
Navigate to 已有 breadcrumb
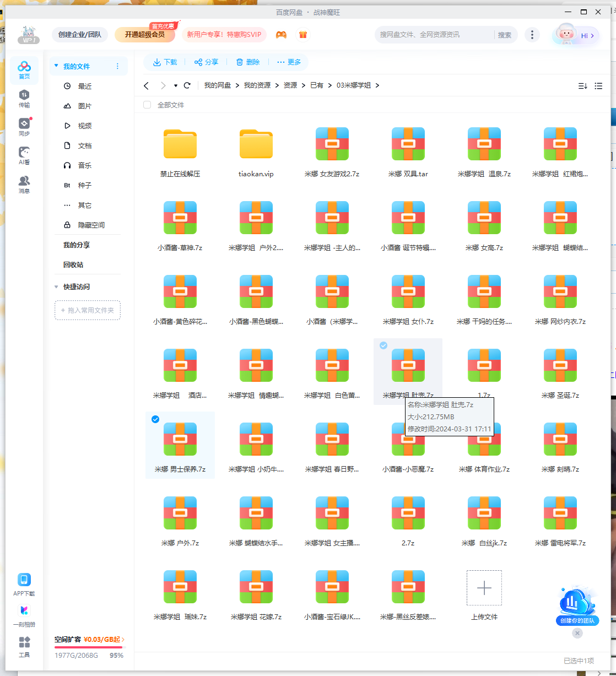[x=317, y=85]
